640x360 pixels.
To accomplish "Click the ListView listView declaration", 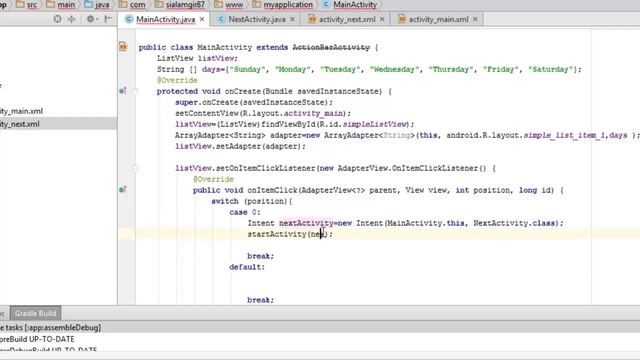I will (x=197, y=58).
